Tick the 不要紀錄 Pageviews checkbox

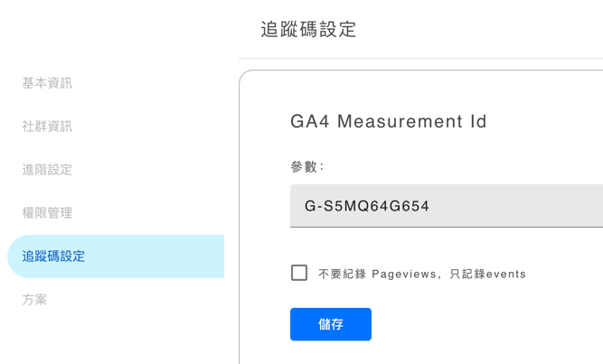(x=299, y=273)
